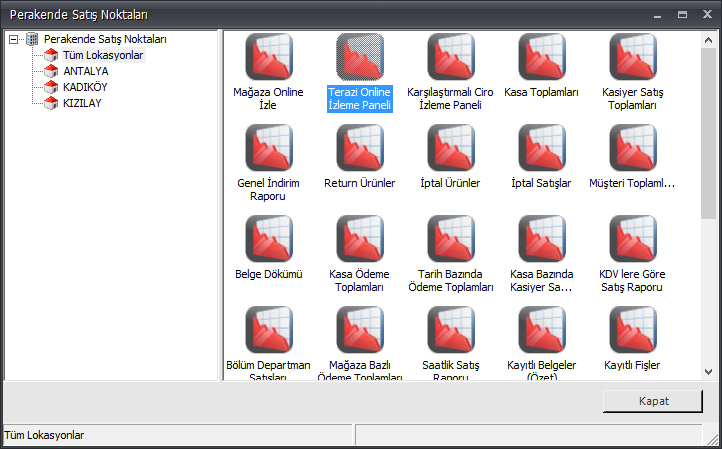
Task: Collapse the Perakende Satış Noktaları tree root
Action: (x=13, y=39)
